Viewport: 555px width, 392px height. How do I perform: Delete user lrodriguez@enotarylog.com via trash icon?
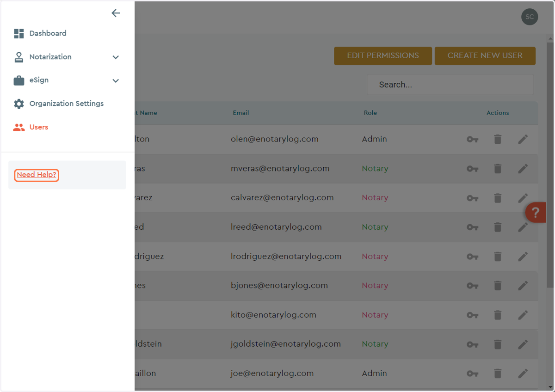pos(498,257)
